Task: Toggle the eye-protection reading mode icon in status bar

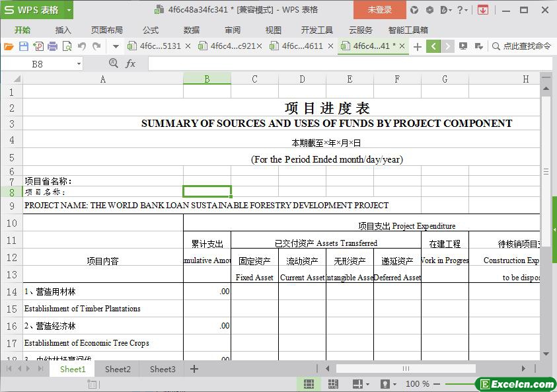Action: click(x=385, y=384)
